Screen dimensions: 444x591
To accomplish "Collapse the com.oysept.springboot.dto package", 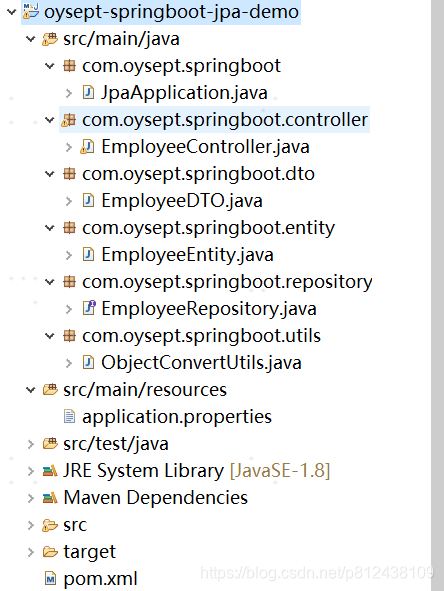I will click(49, 174).
